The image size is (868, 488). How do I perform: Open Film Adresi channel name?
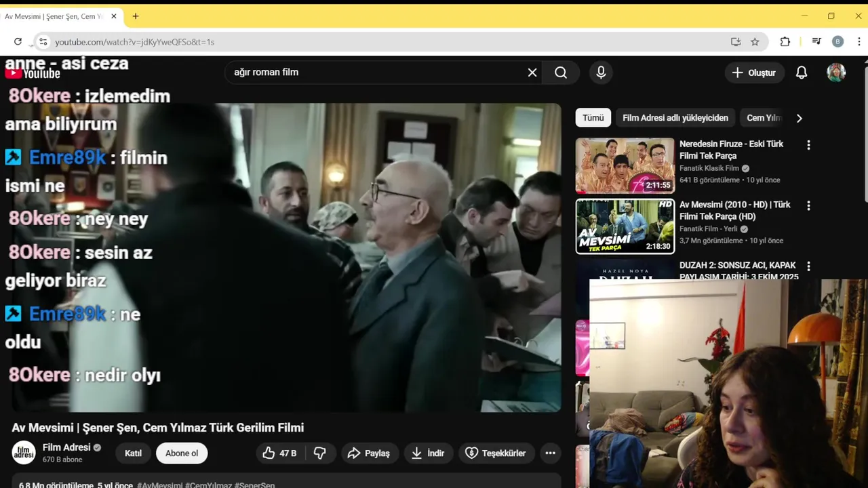66,447
